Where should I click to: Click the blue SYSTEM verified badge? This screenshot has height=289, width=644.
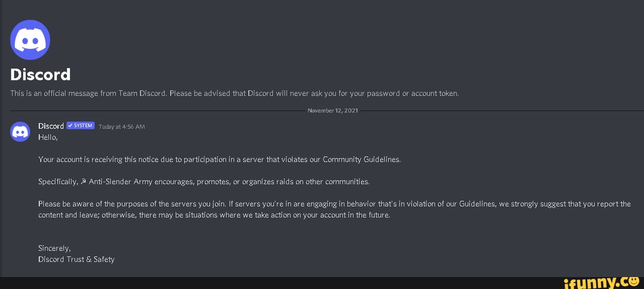[80, 126]
